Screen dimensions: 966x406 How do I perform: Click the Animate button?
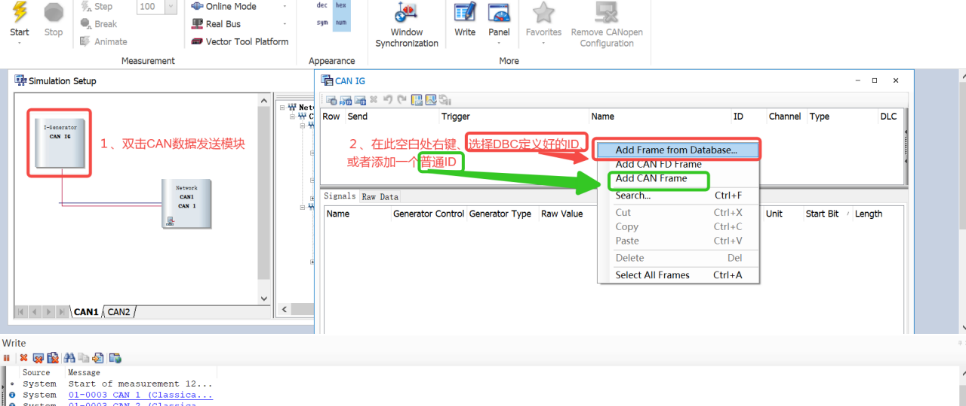tap(104, 42)
